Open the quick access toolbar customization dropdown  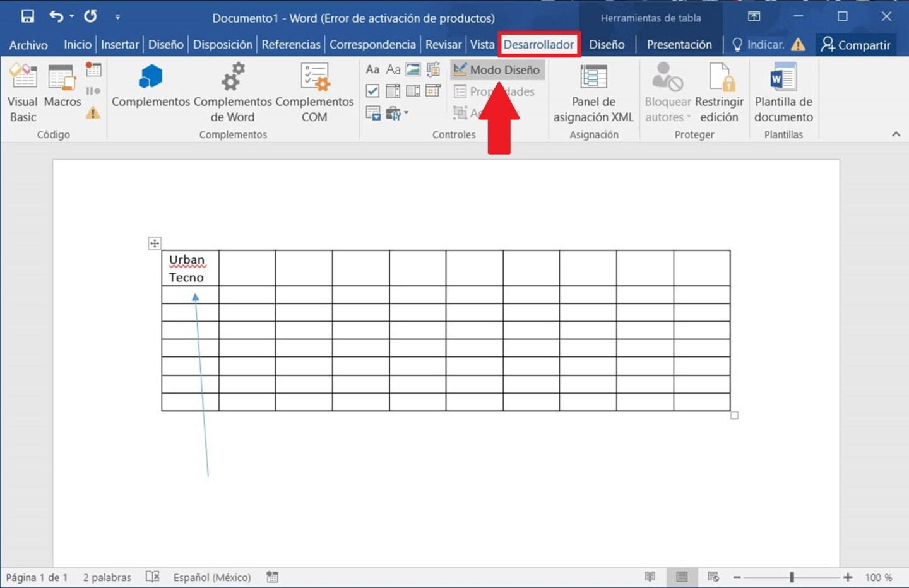point(117,17)
